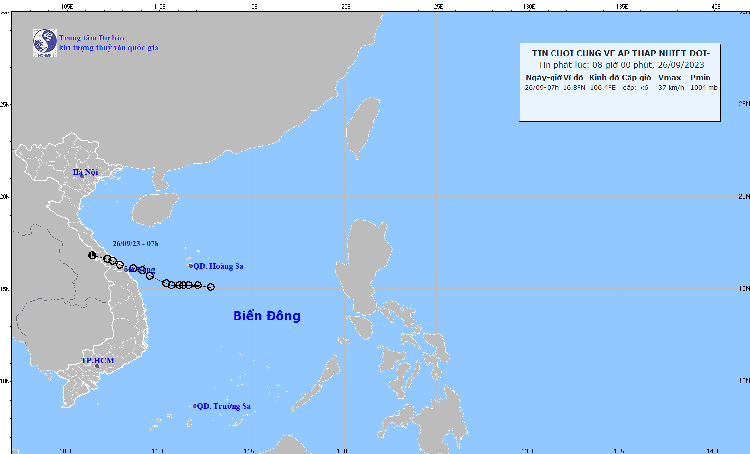Click the '26/09-07h' date value
Image resolution: width=750 pixels, height=454 pixels.
click(541, 88)
